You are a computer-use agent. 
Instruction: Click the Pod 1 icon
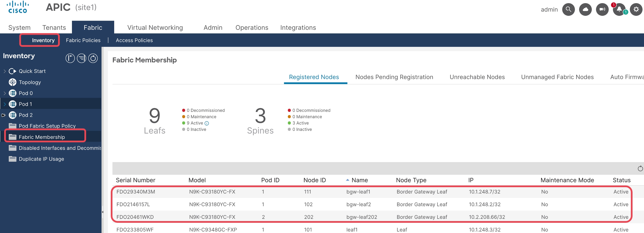tap(12, 104)
